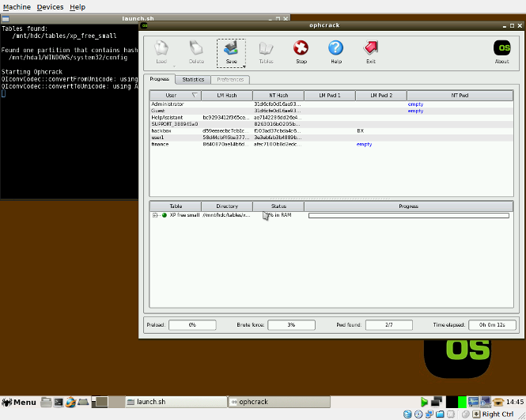
Task: Click the Brute force percentage field
Action: tap(291, 325)
